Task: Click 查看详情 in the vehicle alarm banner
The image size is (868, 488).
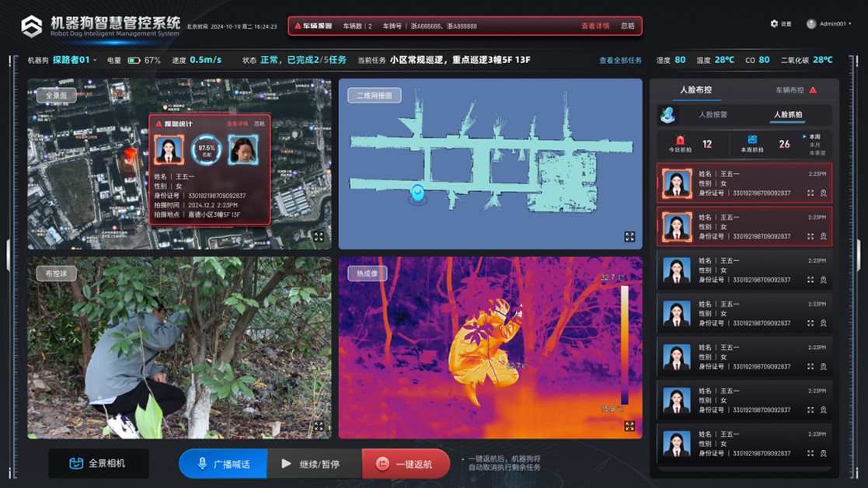Action: point(595,26)
